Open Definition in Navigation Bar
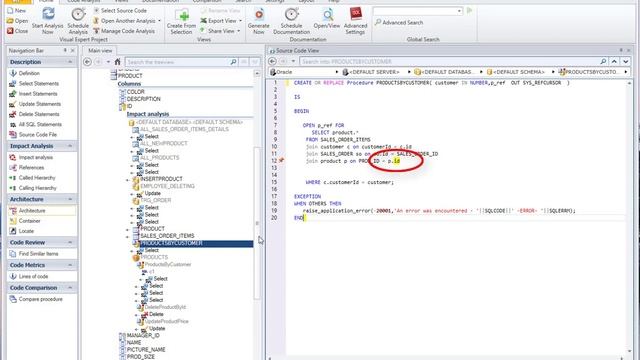 click(x=24, y=73)
